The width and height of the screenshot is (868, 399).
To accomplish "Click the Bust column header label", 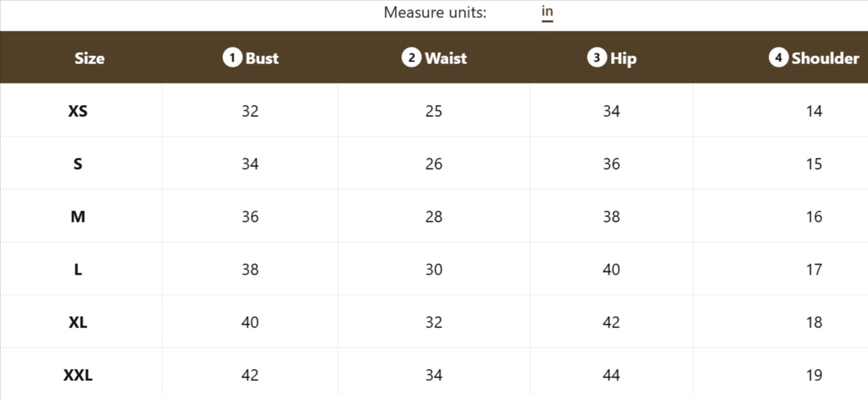I will (262, 58).
